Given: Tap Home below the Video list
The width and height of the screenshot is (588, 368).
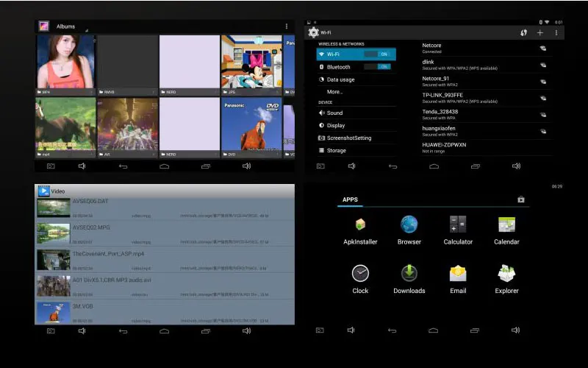Looking at the screenshot, I should [x=164, y=330].
